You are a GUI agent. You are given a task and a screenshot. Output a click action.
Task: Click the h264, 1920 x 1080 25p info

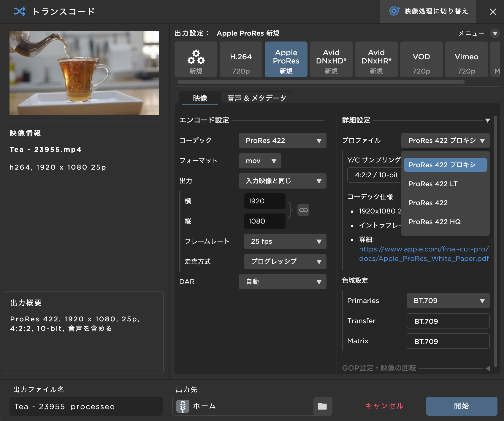[x=58, y=167]
